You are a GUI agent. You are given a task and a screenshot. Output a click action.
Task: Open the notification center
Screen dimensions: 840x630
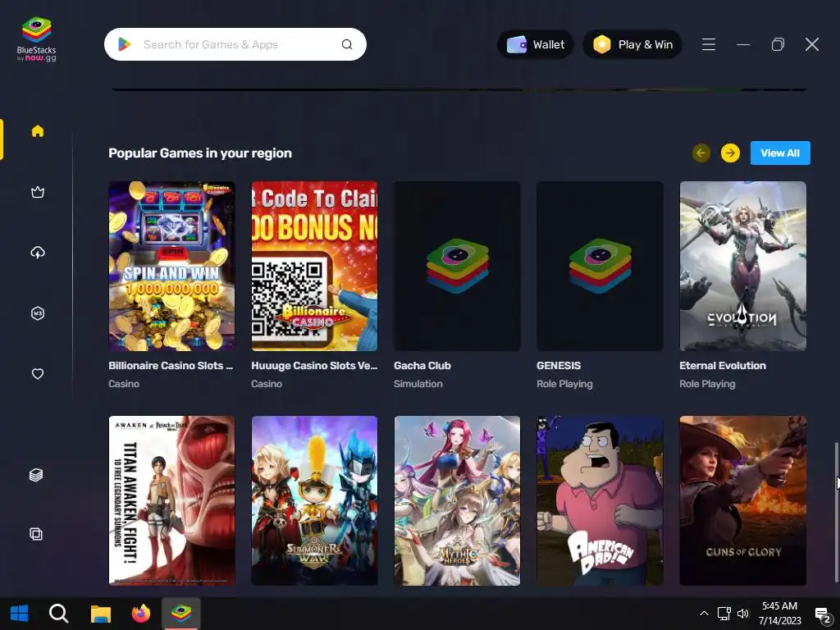click(x=822, y=614)
